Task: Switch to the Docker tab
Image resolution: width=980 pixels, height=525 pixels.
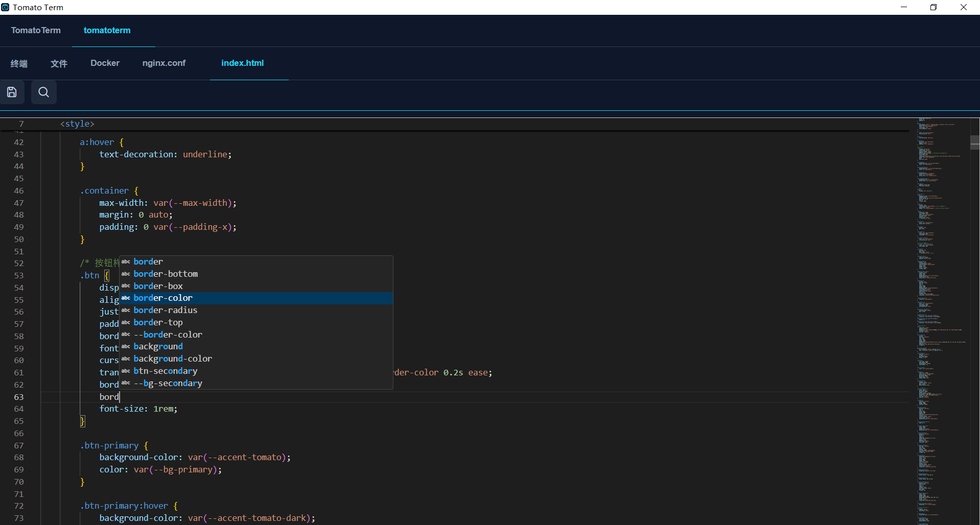Action: pyautogui.click(x=105, y=63)
